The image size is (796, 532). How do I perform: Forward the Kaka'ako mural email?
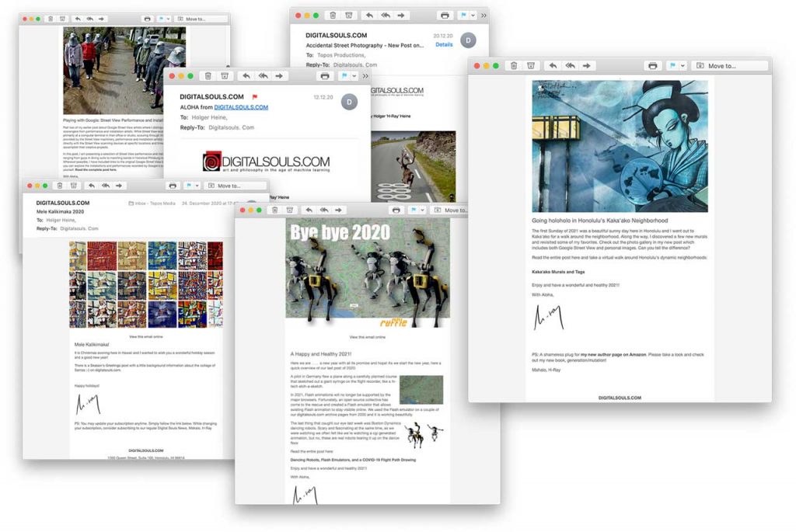coord(587,65)
